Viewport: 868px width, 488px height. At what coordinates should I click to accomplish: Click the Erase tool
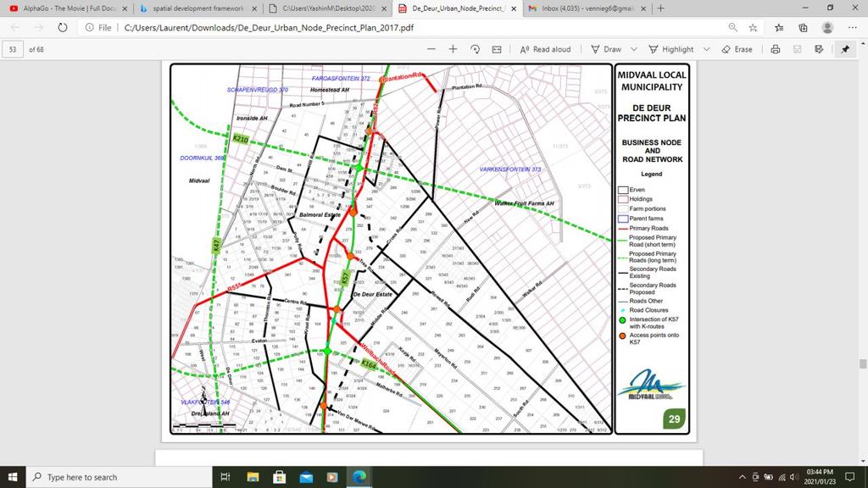(x=737, y=49)
